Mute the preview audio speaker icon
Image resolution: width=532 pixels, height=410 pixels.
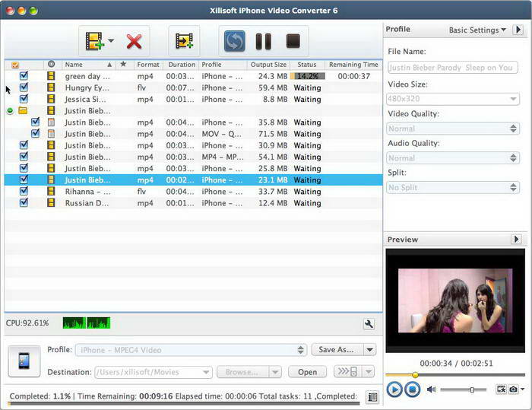tap(431, 389)
